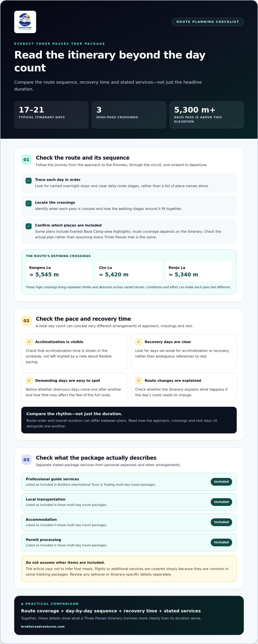Image resolution: width=258 pixels, height=644 pixels.
Task: Click the Brothers Team logo
Action: click(x=25, y=22)
